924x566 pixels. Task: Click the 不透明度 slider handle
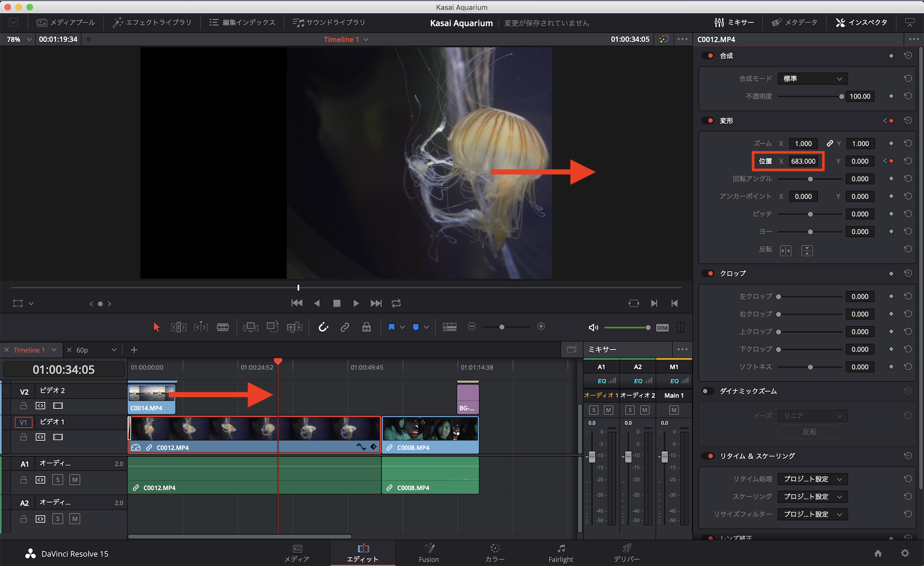841,96
